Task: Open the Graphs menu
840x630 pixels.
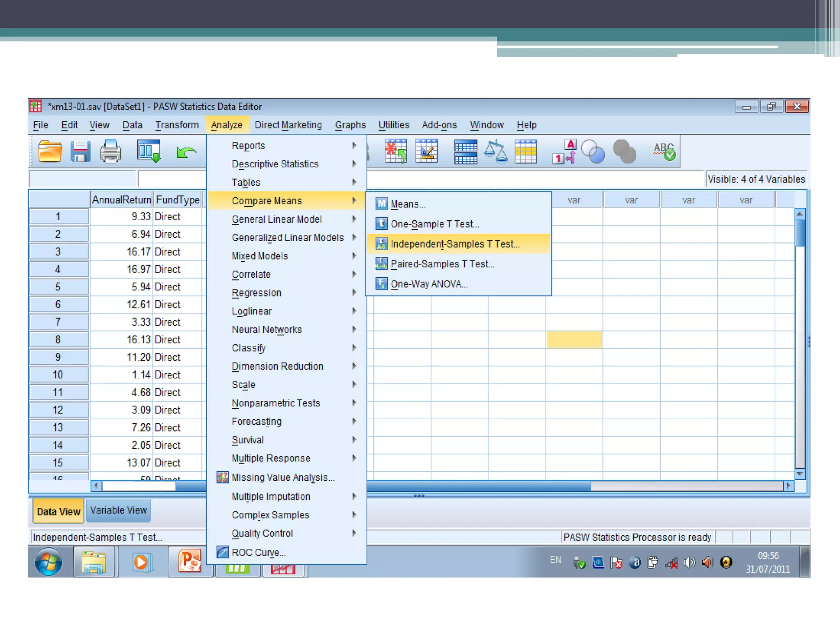Action: pos(350,125)
